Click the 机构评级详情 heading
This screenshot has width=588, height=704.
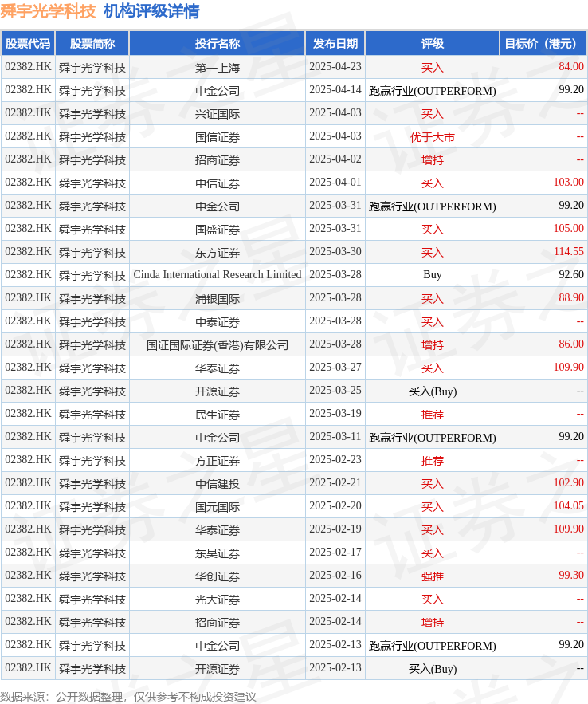pyautogui.click(x=151, y=11)
